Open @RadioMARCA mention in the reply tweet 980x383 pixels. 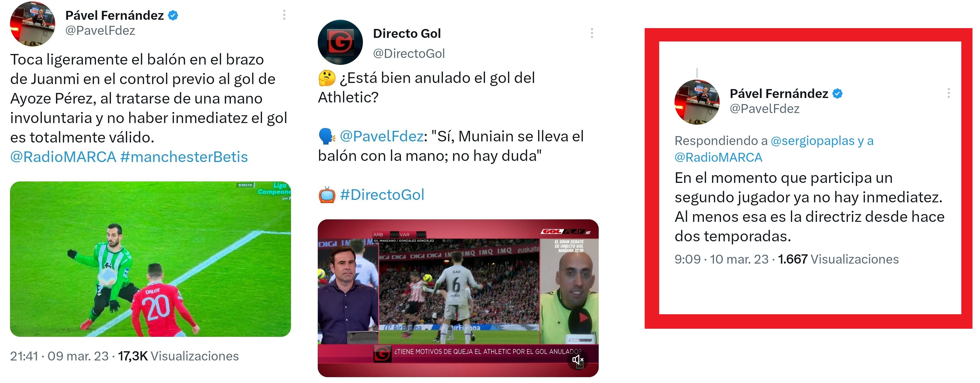[718, 157]
